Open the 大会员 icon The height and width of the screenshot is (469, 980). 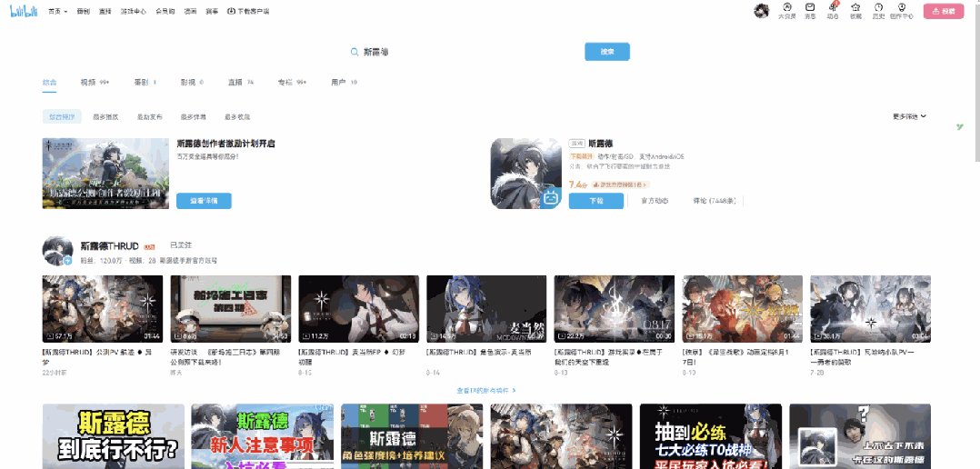click(787, 11)
